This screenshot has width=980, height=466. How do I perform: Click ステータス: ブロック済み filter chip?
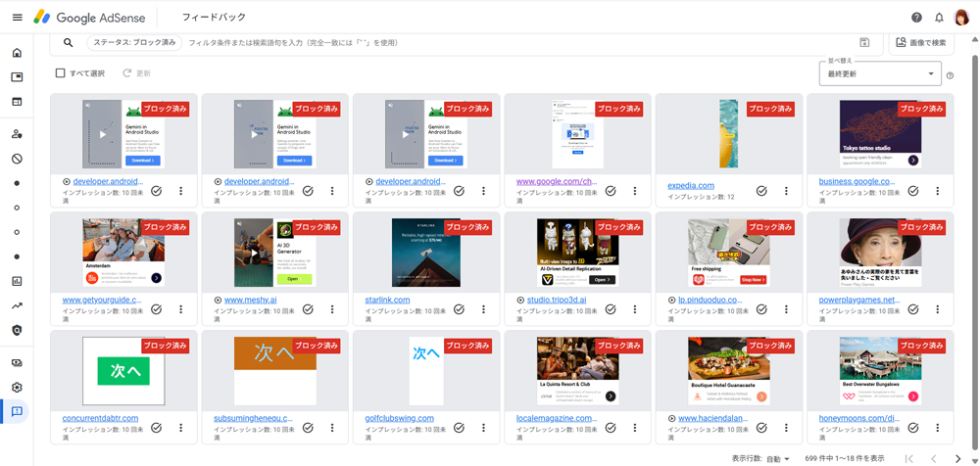pos(134,42)
